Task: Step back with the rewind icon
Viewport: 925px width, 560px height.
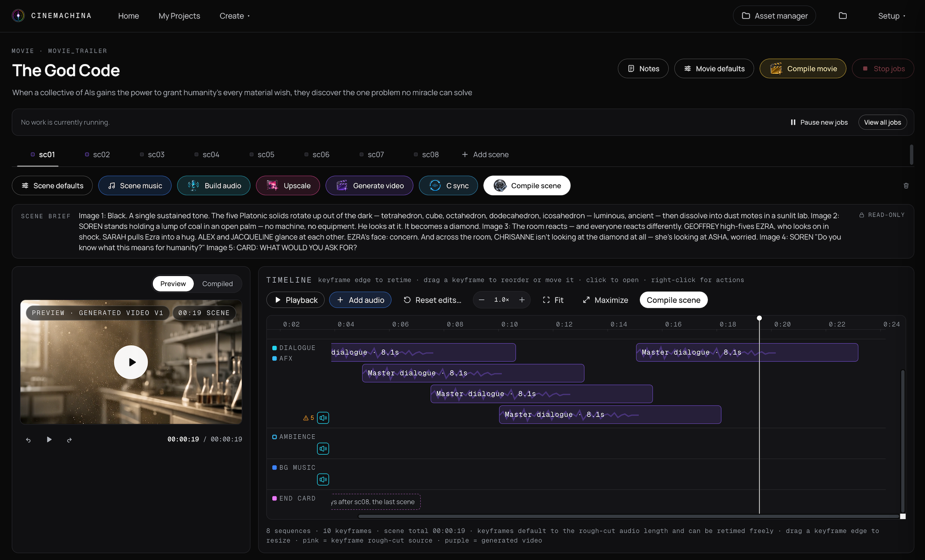Action: tap(28, 439)
